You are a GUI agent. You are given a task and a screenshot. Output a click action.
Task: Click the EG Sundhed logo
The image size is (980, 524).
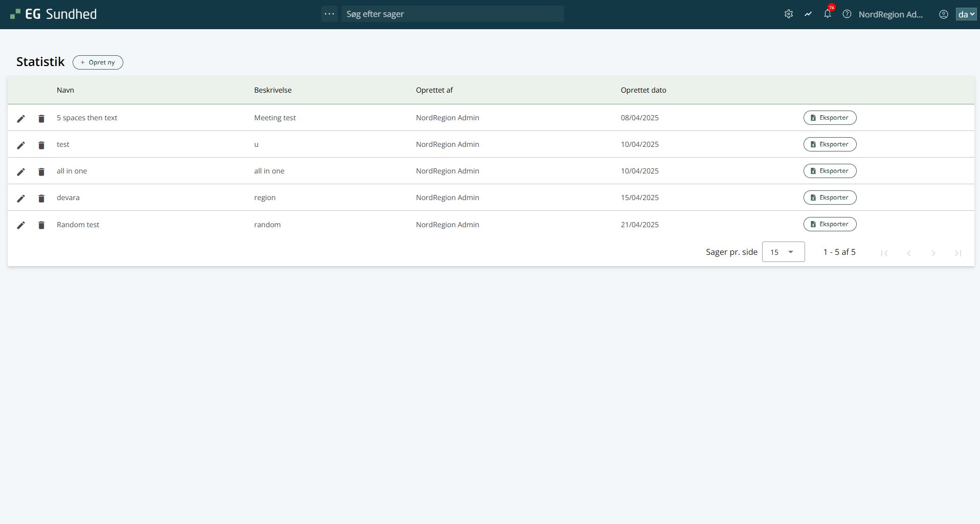(x=54, y=14)
